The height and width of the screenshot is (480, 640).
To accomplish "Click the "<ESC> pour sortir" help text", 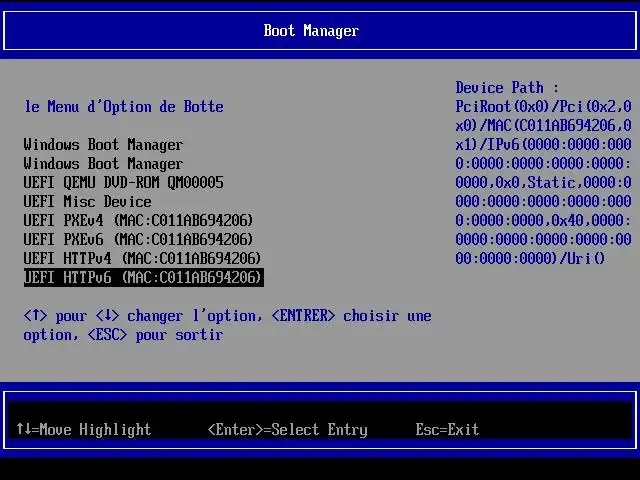I will 156,335.
